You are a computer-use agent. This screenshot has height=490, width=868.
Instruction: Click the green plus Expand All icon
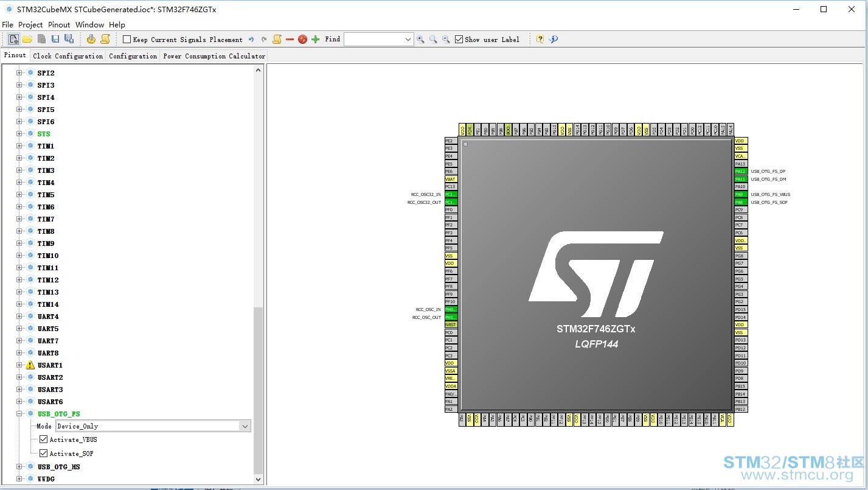315,40
